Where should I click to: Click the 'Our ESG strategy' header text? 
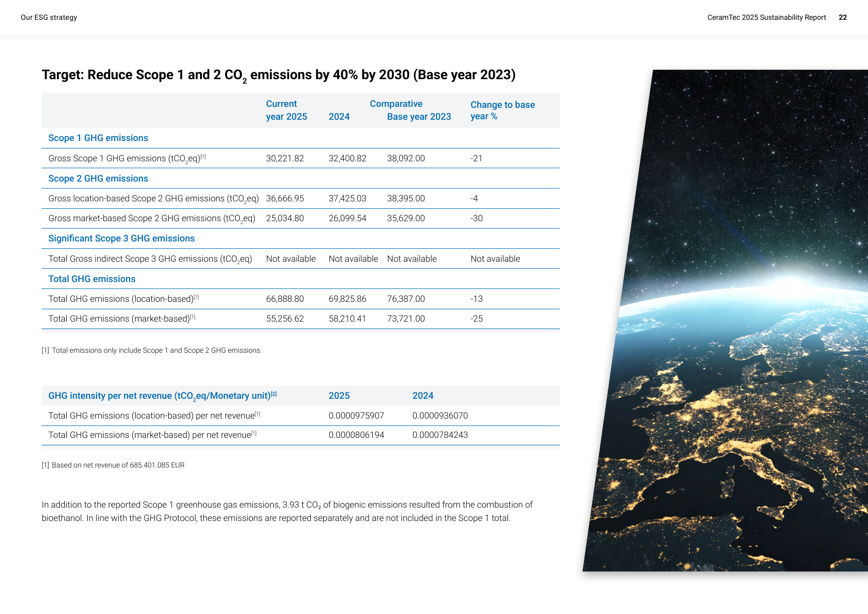[49, 17]
